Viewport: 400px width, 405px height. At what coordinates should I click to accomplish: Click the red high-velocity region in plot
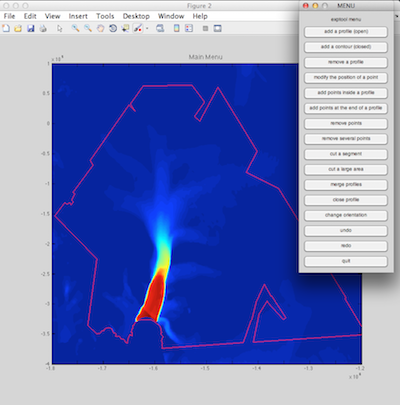pyautogui.click(x=153, y=297)
